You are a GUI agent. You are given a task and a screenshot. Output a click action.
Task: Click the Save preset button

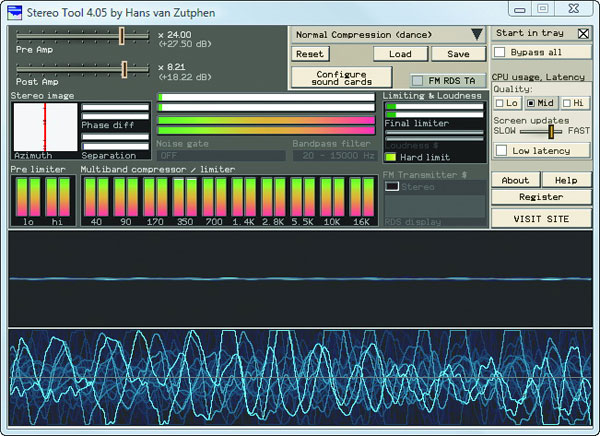click(x=458, y=54)
